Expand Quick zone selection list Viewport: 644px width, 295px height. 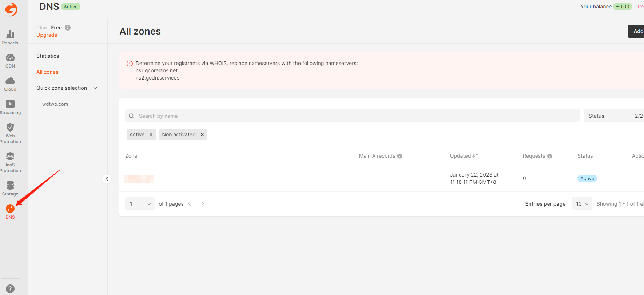click(95, 88)
